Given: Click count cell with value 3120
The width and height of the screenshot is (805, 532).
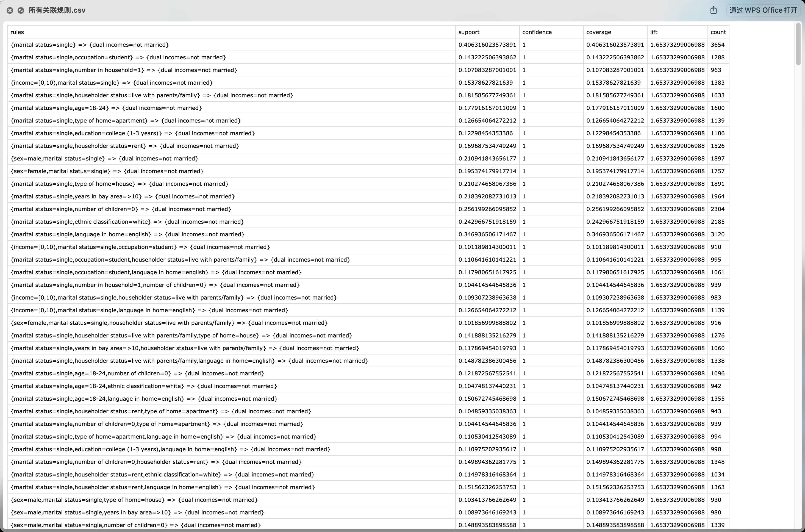Looking at the screenshot, I should pos(717,234).
